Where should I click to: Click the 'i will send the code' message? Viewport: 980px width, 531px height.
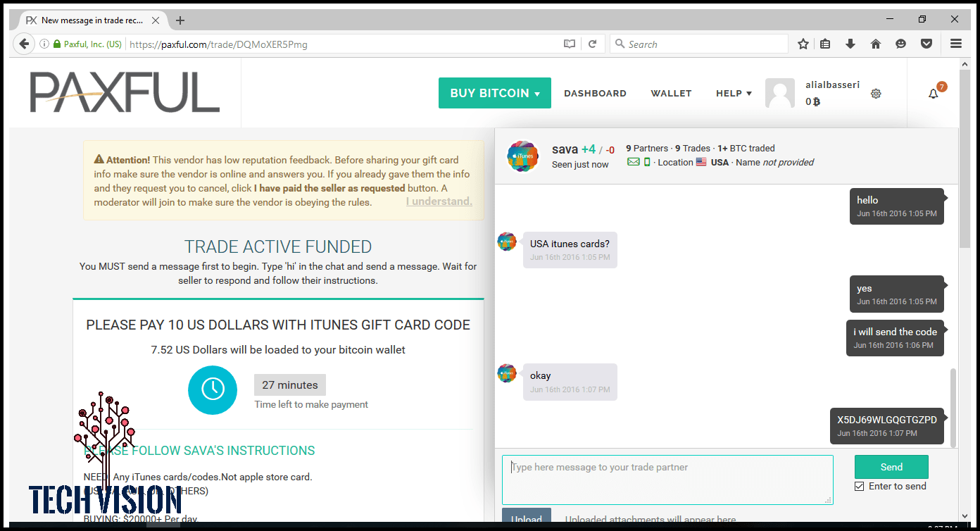tap(895, 338)
